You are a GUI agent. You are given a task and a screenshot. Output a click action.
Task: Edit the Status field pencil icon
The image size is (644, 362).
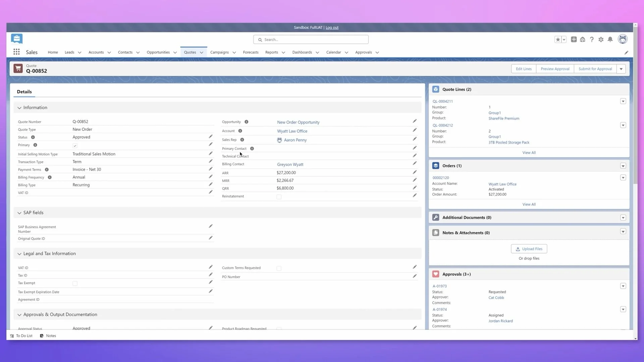tap(211, 137)
